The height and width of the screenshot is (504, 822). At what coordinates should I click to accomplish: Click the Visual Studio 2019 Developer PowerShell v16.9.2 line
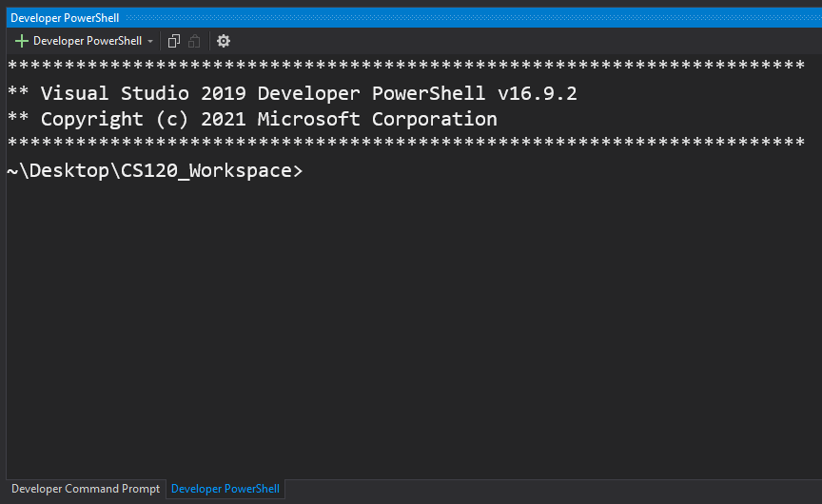pyautogui.click(x=292, y=93)
